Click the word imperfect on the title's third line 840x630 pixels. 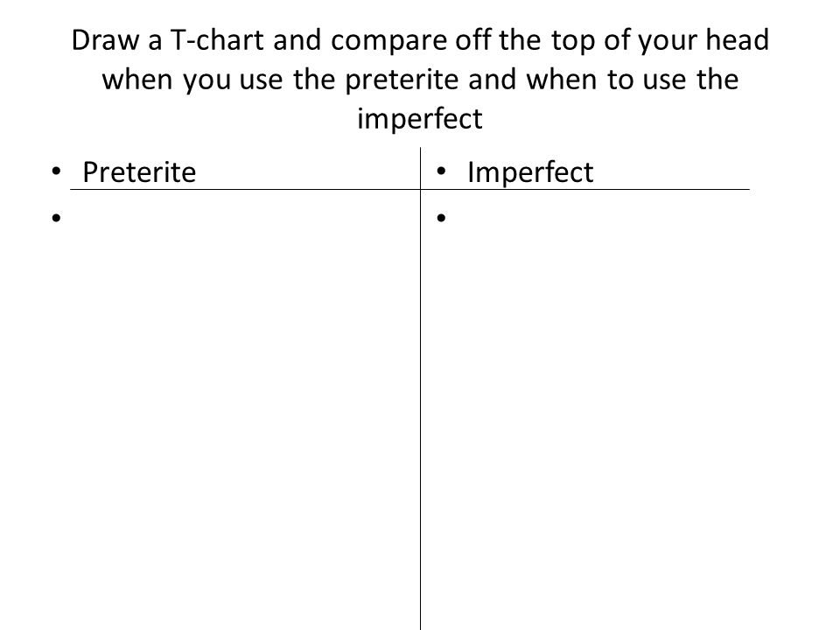[420, 119]
